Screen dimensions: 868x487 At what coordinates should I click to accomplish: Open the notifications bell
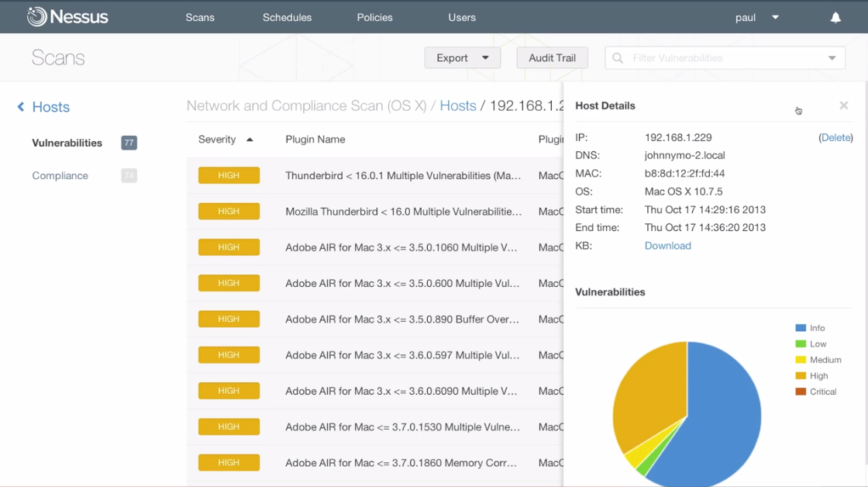coord(835,17)
